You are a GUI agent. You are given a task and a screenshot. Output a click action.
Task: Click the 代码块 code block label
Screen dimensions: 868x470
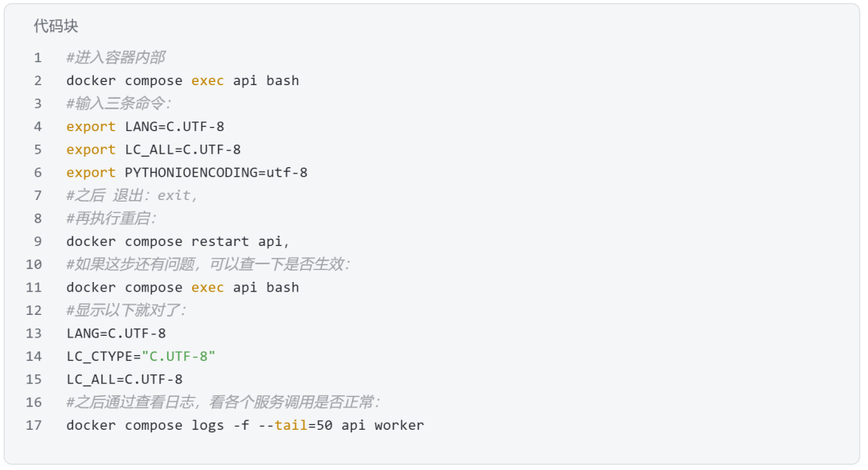pos(55,26)
